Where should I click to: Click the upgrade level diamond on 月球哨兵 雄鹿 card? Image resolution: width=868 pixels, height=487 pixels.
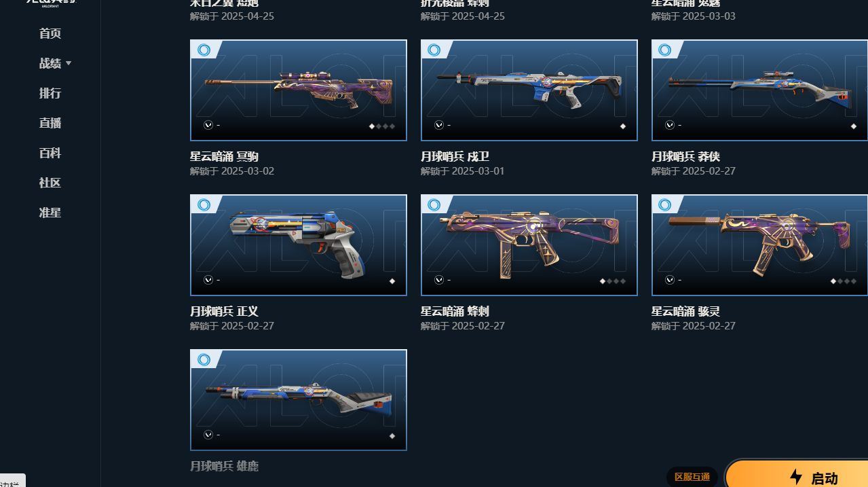click(392, 436)
